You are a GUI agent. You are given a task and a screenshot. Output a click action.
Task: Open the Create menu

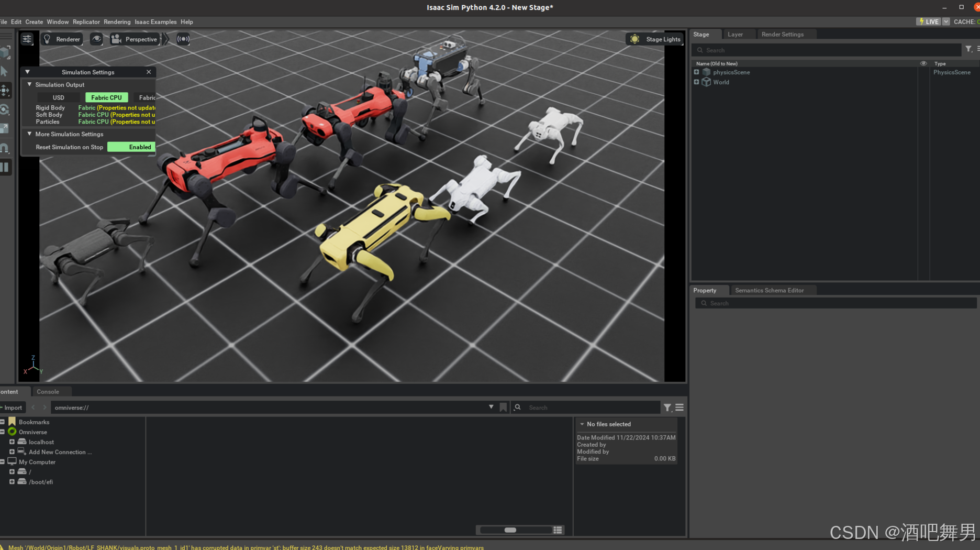point(34,22)
